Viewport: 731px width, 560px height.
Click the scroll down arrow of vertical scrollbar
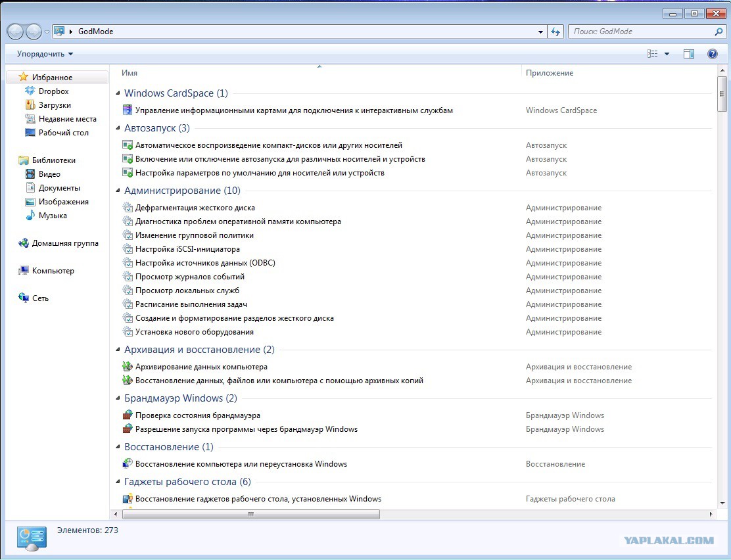(x=722, y=503)
